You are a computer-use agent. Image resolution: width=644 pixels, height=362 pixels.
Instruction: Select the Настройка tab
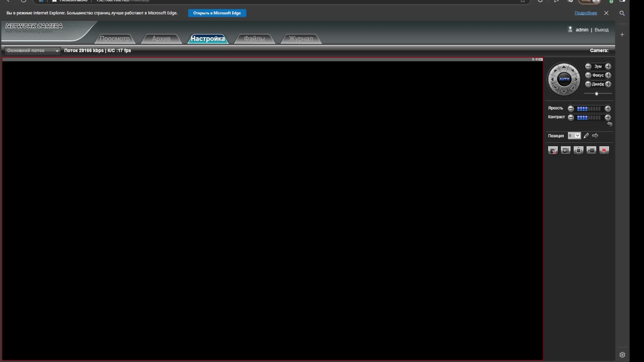point(208,39)
